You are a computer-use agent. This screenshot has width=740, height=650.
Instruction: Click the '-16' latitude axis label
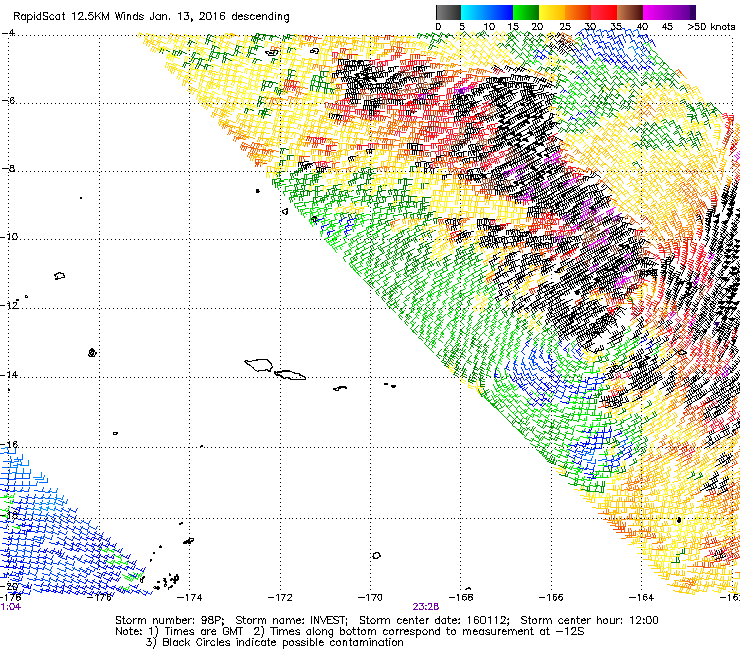tap(9, 445)
